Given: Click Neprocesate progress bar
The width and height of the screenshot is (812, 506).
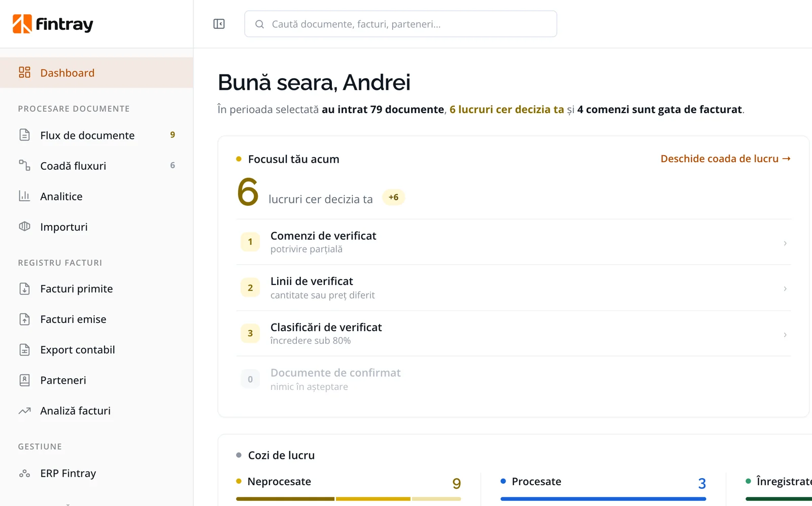Looking at the screenshot, I should 348,499.
